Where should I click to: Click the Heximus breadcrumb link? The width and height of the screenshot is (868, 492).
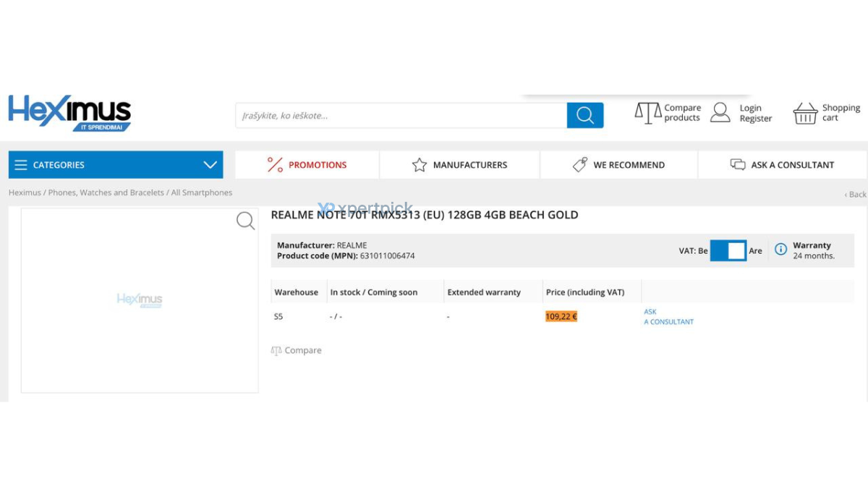25,192
